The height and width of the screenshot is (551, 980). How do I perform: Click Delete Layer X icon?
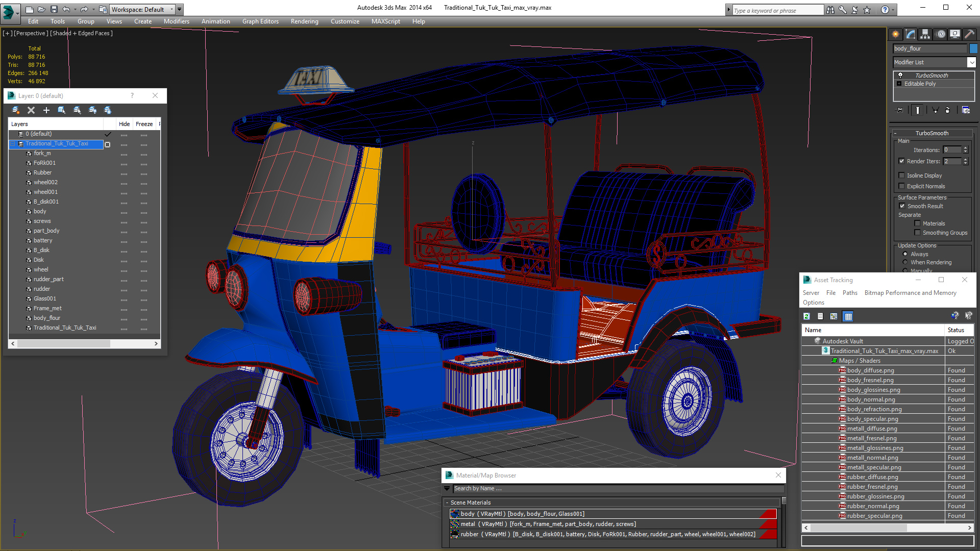[x=31, y=110]
